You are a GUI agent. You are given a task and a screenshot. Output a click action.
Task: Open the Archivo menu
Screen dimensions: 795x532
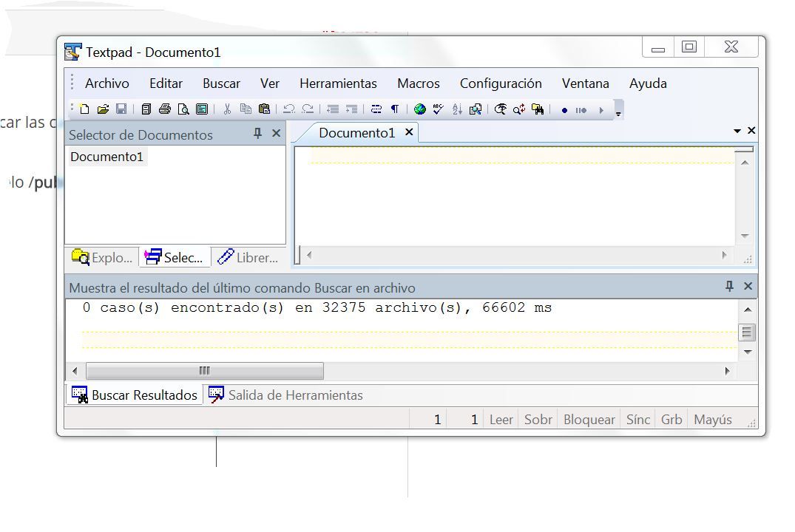coord(107,83)
